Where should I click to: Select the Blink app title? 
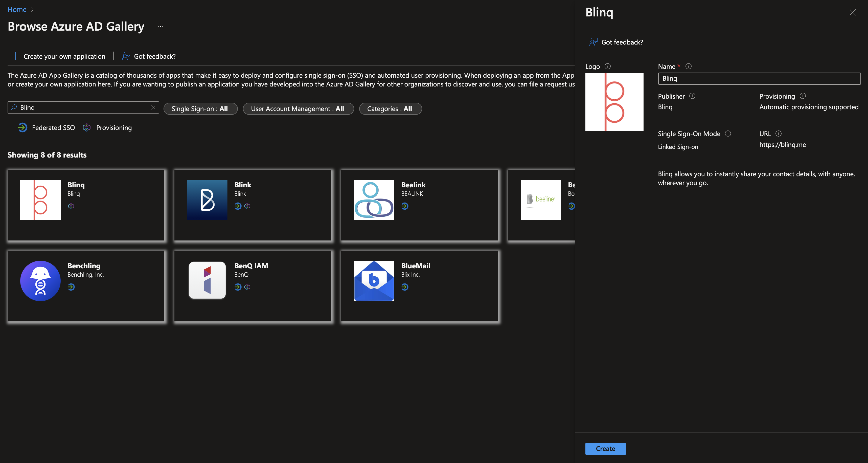pos(243,185)
